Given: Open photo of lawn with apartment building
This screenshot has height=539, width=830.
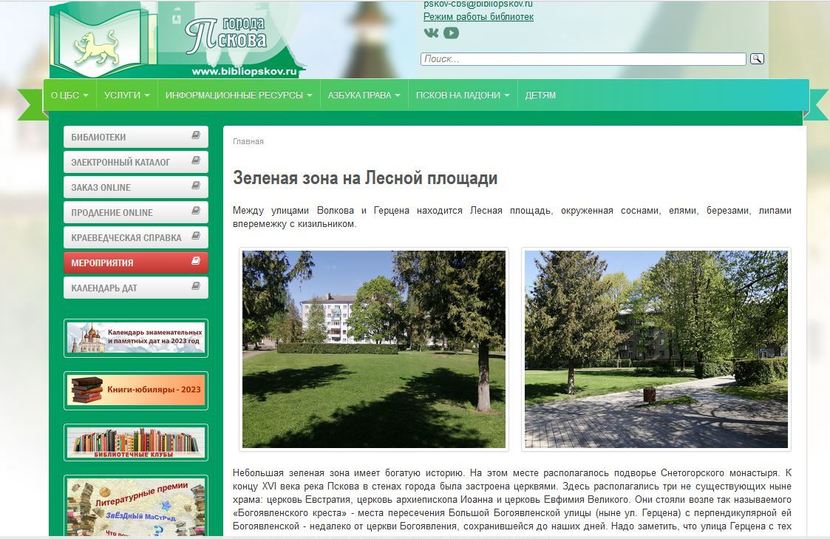Looking at the screenshot, I should coord(374,349).
